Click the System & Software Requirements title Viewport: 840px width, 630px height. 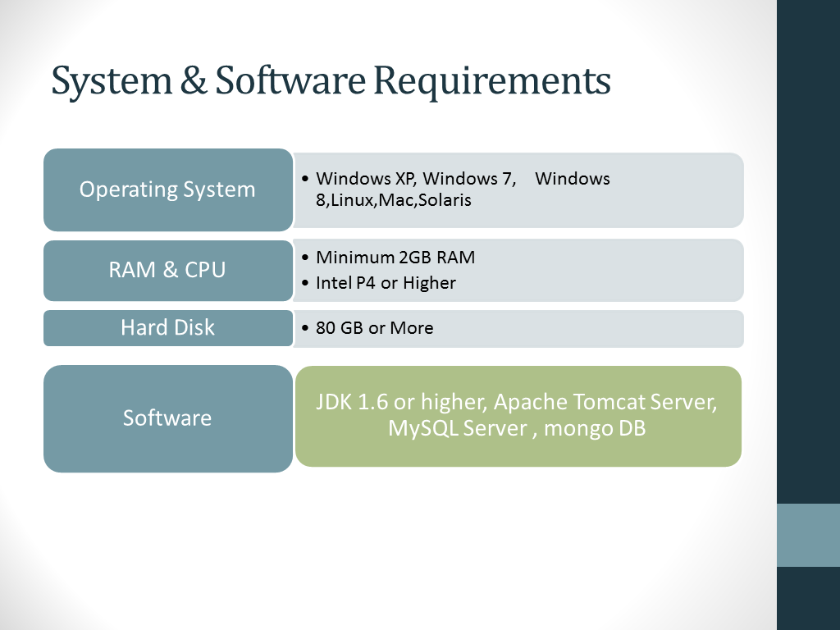click(331, 81)
